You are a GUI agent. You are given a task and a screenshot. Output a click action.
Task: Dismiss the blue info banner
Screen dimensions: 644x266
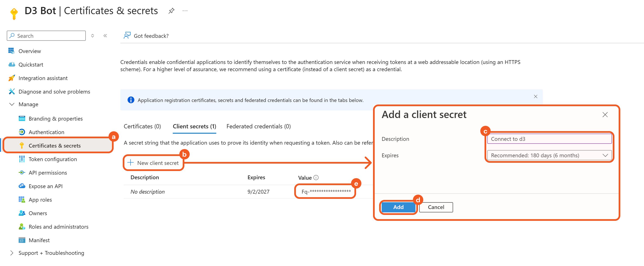click(535, 97)
